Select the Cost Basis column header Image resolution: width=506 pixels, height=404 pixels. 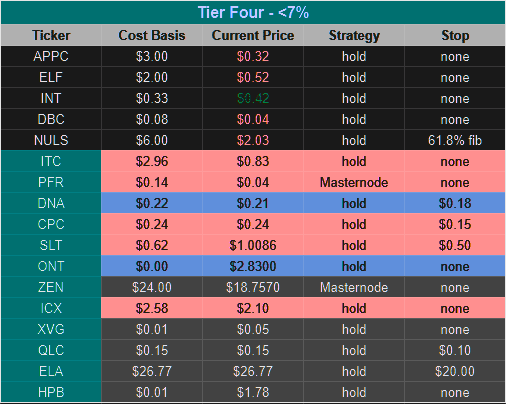(x=152, y=35)
